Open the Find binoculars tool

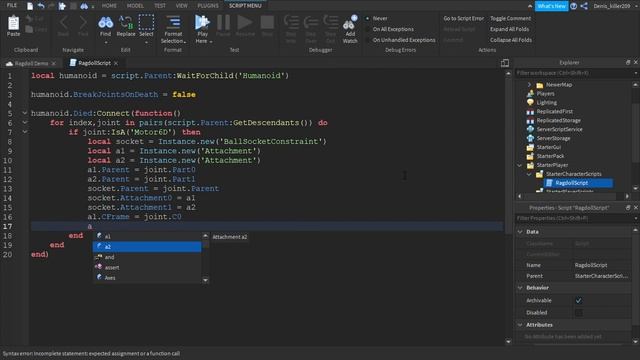105,23
